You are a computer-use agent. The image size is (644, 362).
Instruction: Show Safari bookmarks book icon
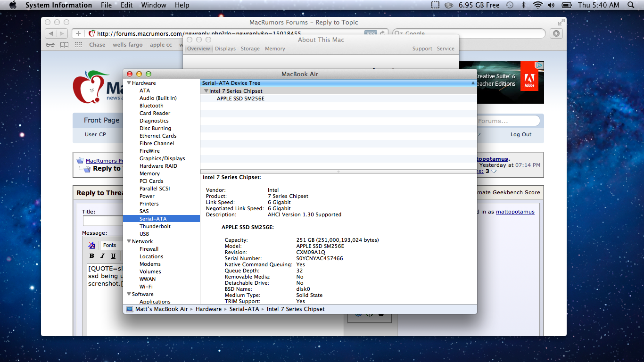click(64, 45)
